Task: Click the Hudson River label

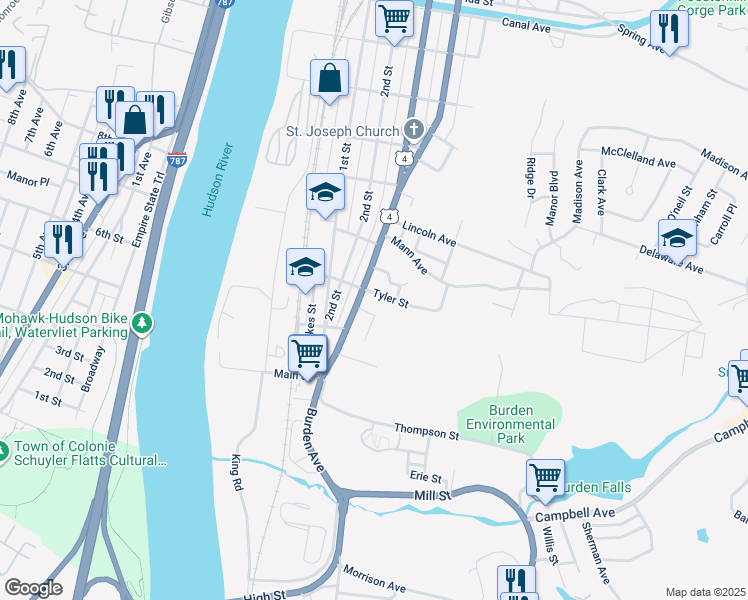Action: coord(218,179)
